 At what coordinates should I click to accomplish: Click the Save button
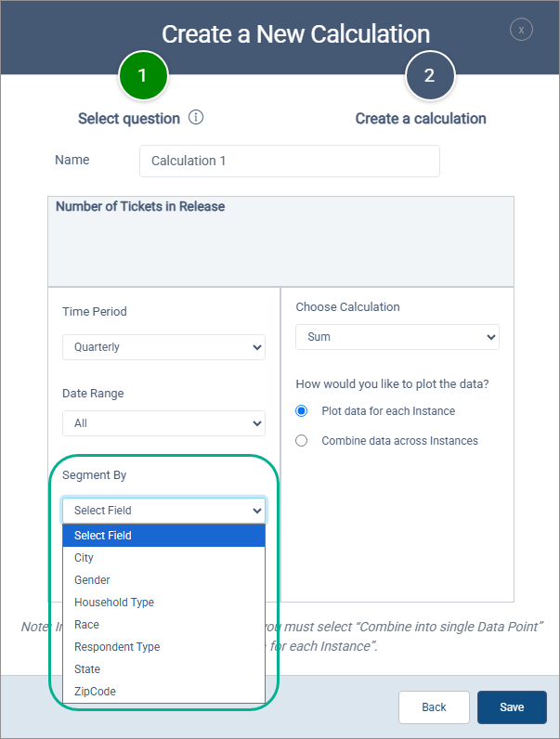point(512,707)
